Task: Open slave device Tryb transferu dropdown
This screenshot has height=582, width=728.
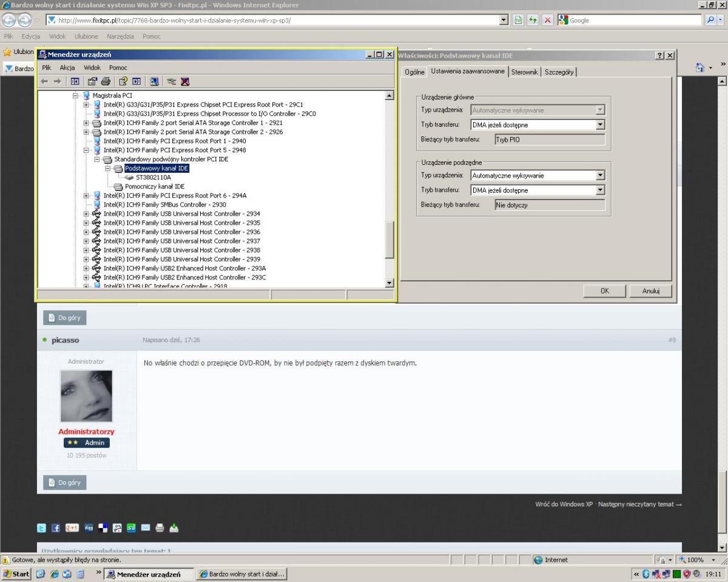Action: [601, 190]
